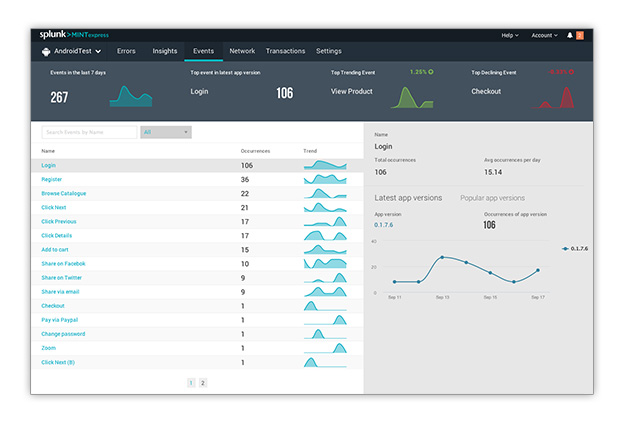
Task: Click the orange notification count badge
Action: pyautogui.click(x=580, y=35)
